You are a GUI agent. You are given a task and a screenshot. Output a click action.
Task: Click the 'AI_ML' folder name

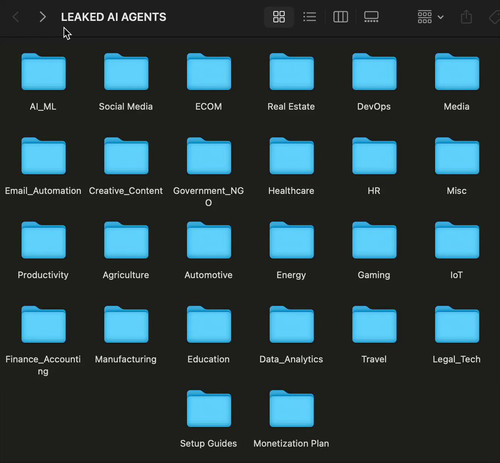(43, 107)
